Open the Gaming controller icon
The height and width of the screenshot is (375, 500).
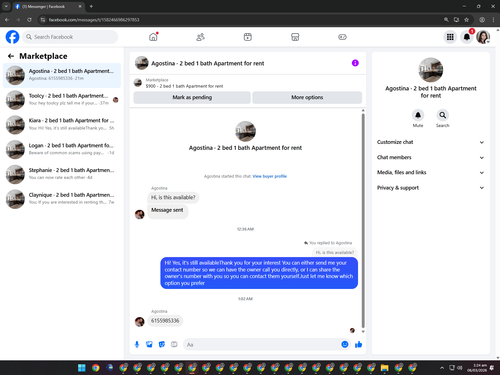[x=342, y=37]
